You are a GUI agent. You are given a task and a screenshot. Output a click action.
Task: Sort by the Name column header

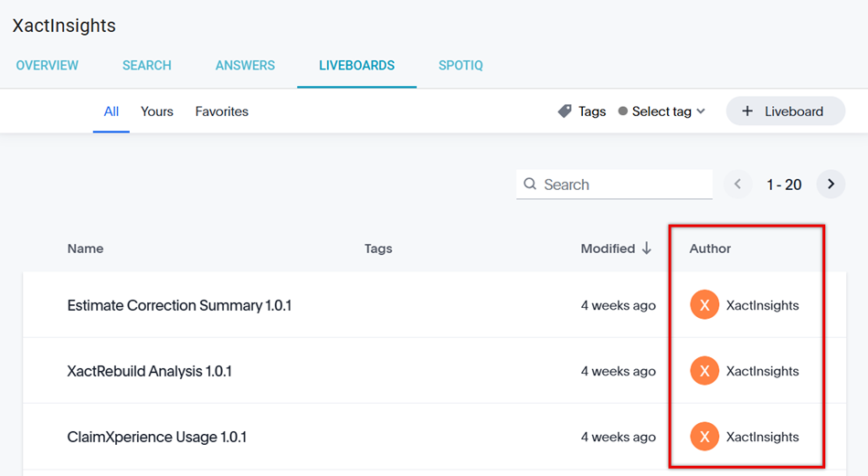(86, 249)
